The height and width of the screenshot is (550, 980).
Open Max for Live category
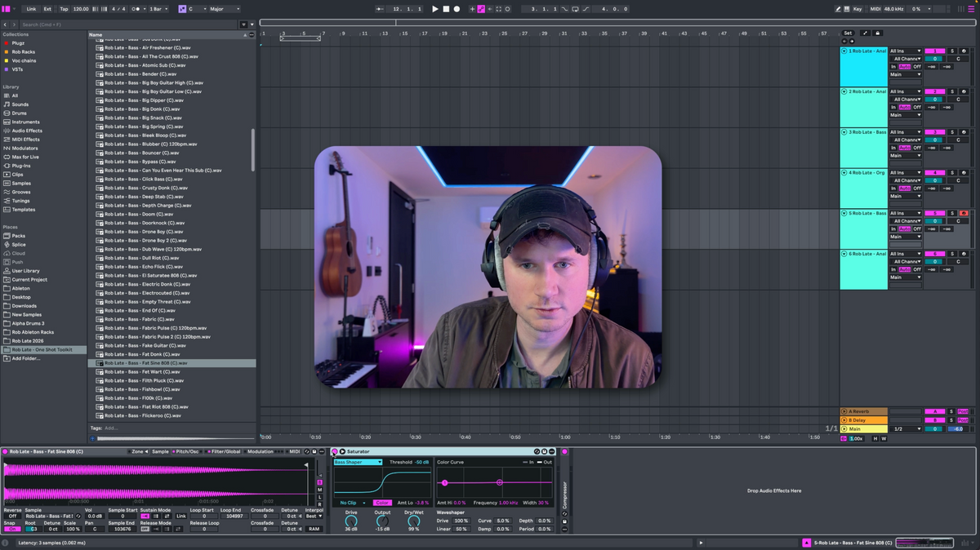tap(25, 157)
